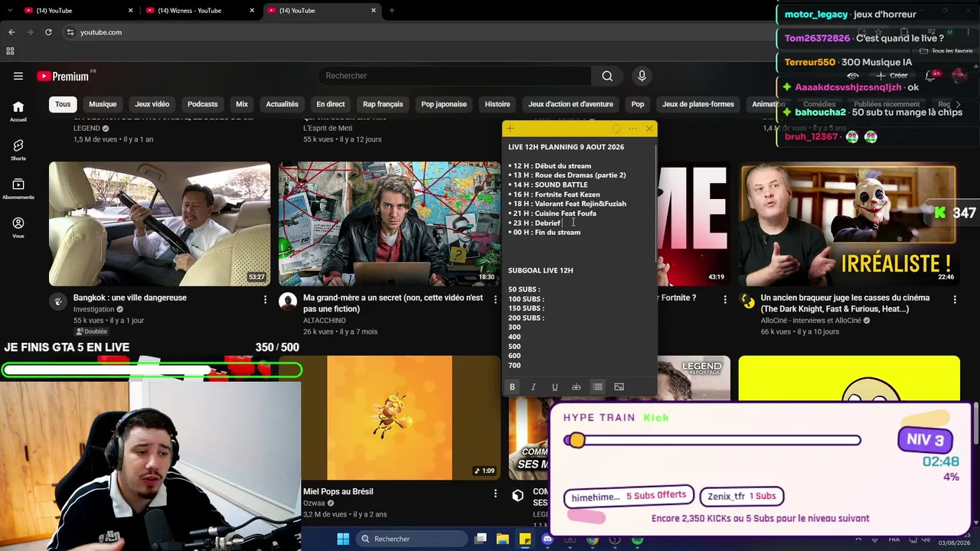This screenshot has height=551, width=980.
Task: Open Spotify from the taskbar
Action: tap(637, 539)
